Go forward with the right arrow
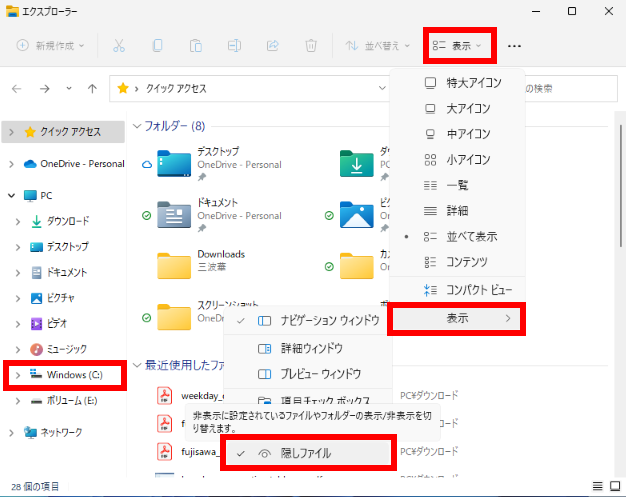The height and width of the screenshot is (497, 626). (x=45, y=89)
